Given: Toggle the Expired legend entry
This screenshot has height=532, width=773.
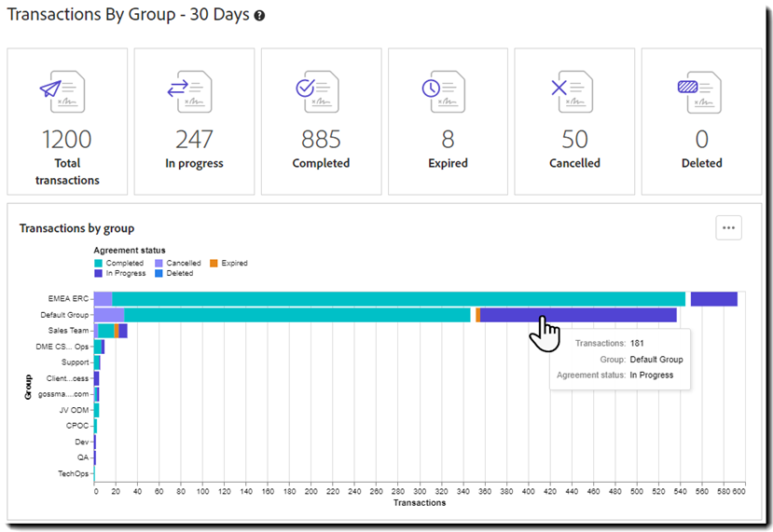Looking at the screenshot, I should click(228, 264).
